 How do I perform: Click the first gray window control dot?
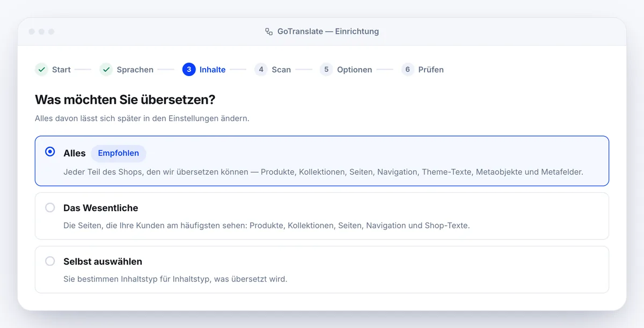(x=32, y=32)
